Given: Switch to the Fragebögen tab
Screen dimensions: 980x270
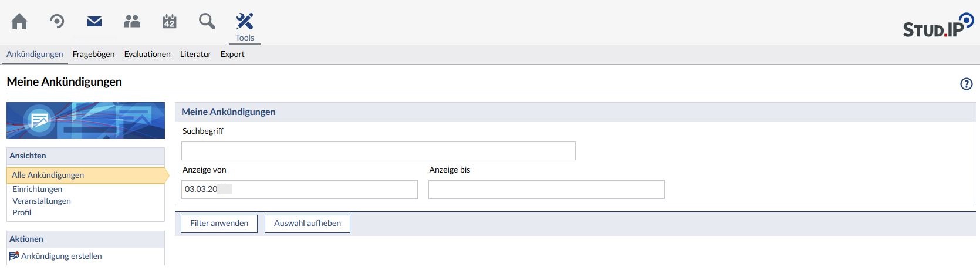Looking at the screenshot, I should [93, 54].
